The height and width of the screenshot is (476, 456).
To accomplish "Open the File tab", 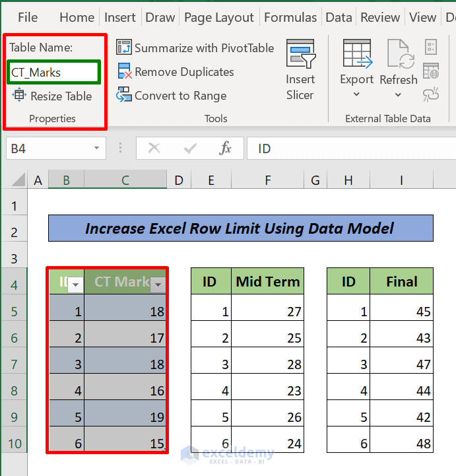I will tap(28, 17).
